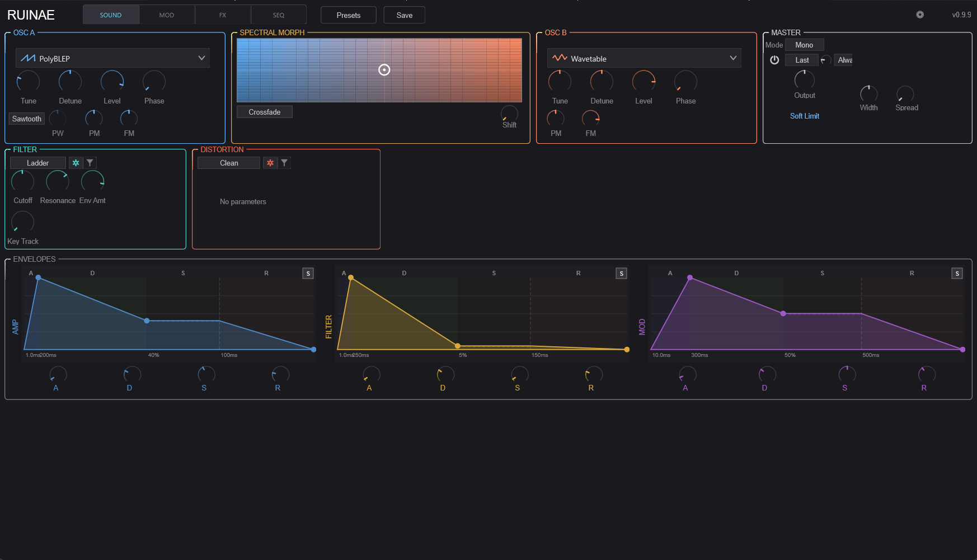The image size is (977, 560).
Task: Click the wavetable waveform icon in OSC B
Action: point(560,58)
